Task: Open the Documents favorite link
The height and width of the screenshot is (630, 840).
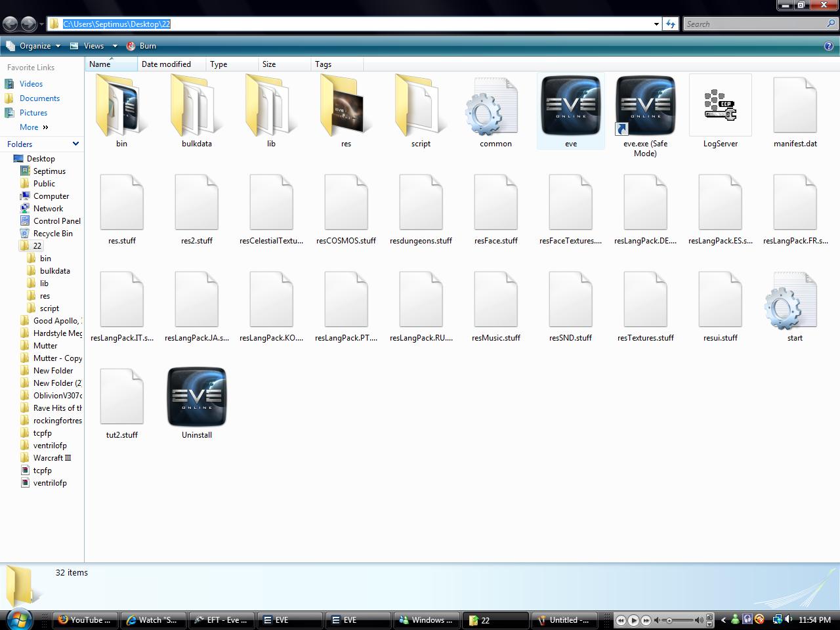Action: 39,98
